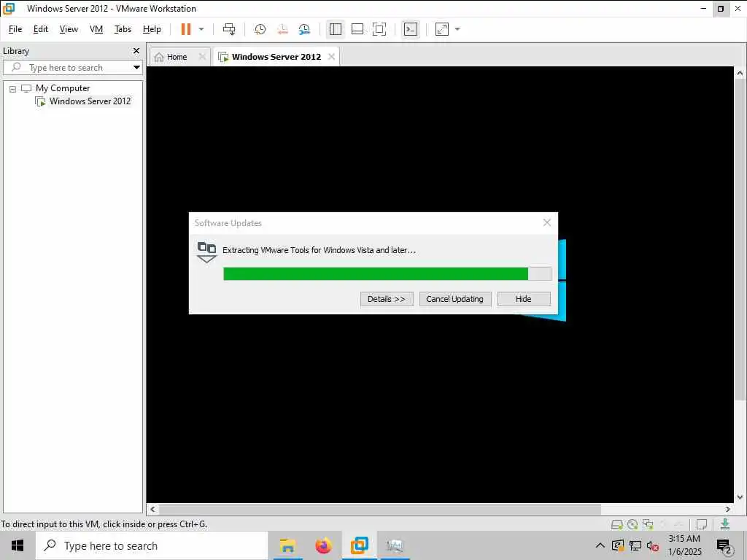
Task: Open the stretch guest options dropdown
Action: pyautogui.click(x=458, y=29)
